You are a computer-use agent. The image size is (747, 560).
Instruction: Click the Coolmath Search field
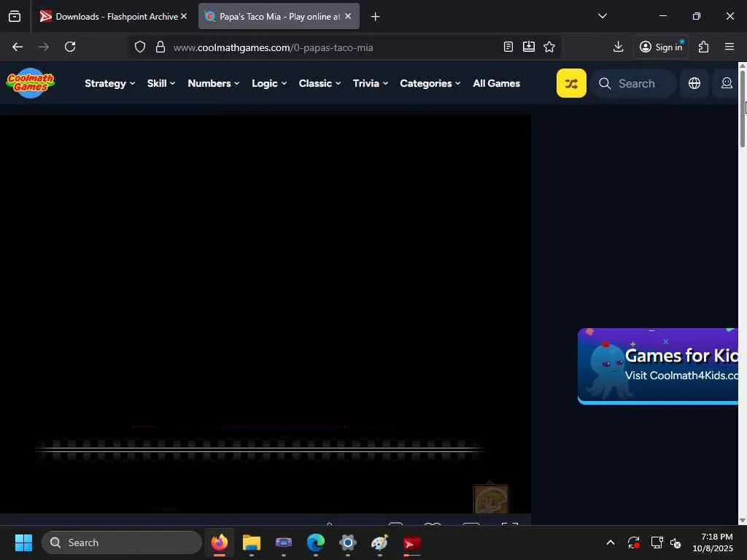click(x=633, y=83)
